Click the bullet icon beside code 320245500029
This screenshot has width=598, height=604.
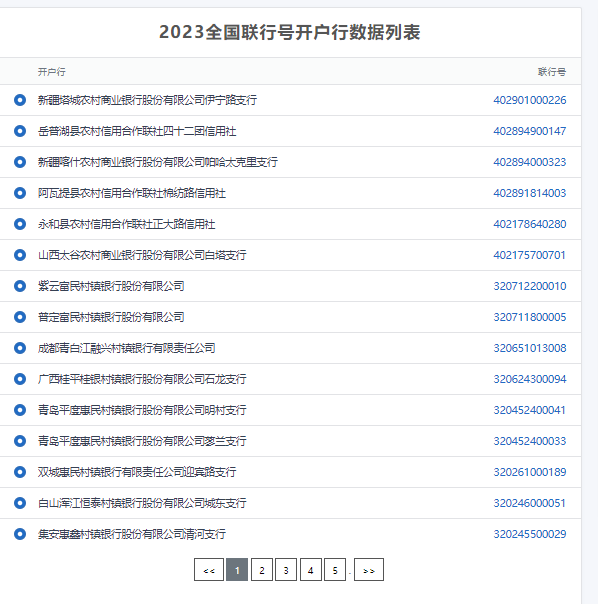click(20, 534)
